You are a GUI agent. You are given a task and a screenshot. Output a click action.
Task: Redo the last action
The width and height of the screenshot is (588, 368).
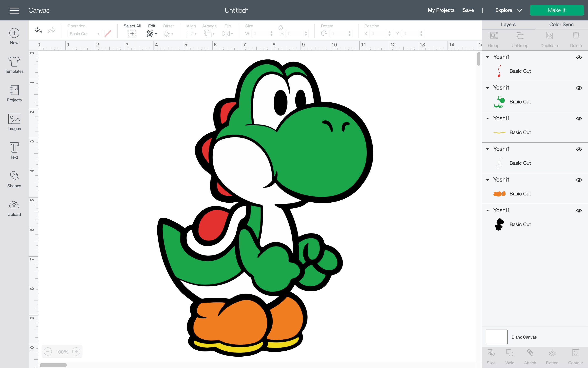pyautogui.click(x=51, y=30)
